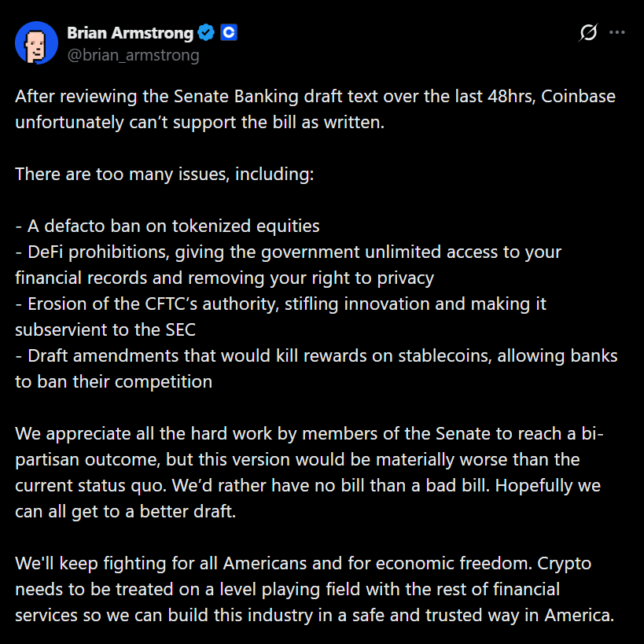
Task: Click the opening paragraph about Senate Banking draft
Action: tap(315, 110)
